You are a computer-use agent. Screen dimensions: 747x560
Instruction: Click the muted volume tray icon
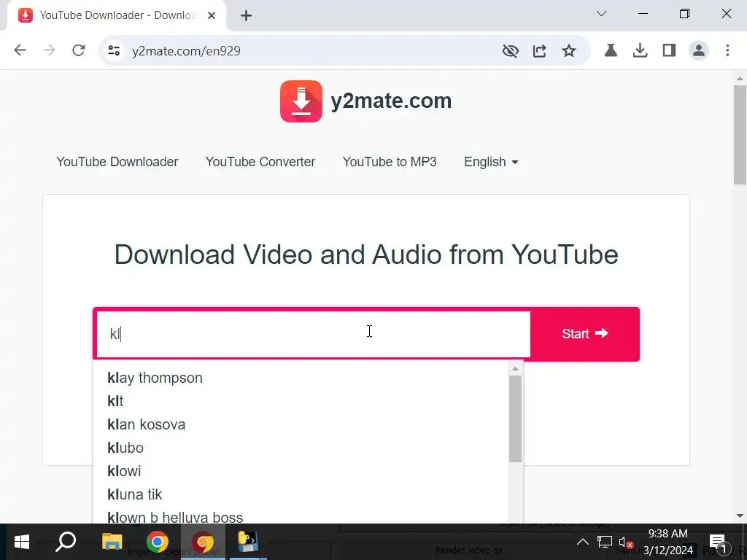pyautogui.click(x=625, y=542)
